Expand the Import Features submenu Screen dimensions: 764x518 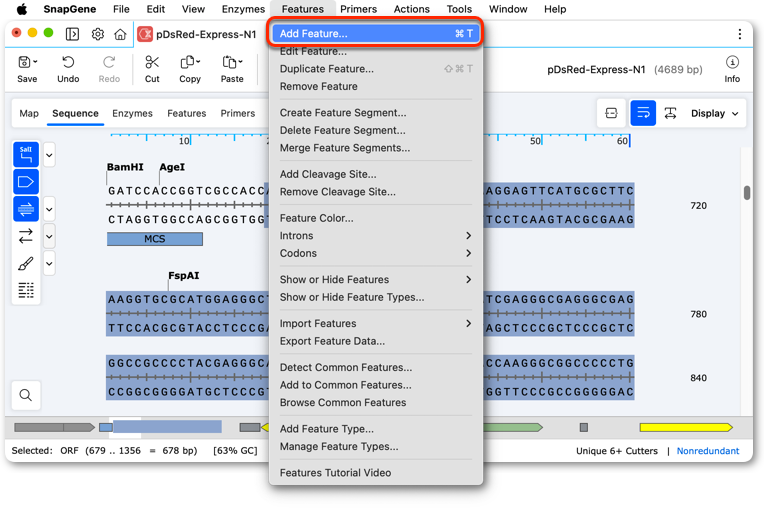coord(376,324)
